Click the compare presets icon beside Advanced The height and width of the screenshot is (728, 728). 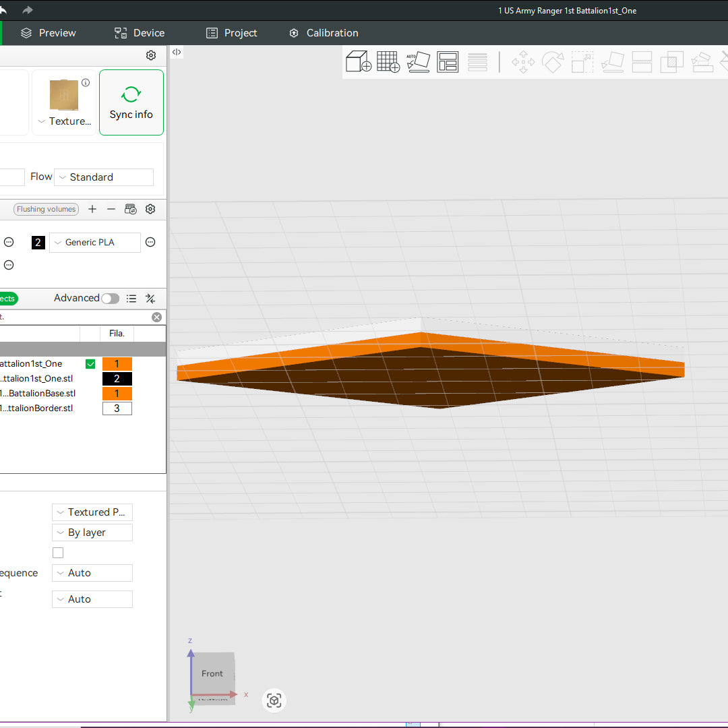(150, 299)
